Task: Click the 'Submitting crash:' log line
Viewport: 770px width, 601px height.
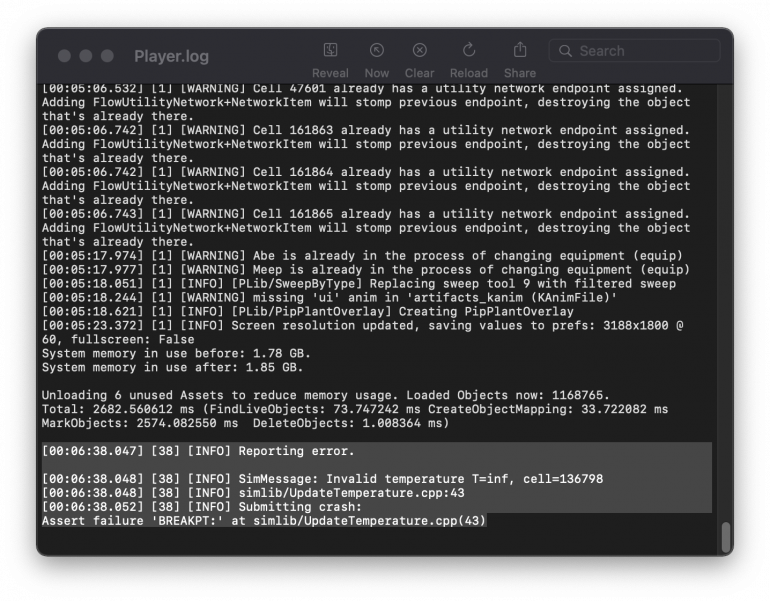Action: point(202,507)
